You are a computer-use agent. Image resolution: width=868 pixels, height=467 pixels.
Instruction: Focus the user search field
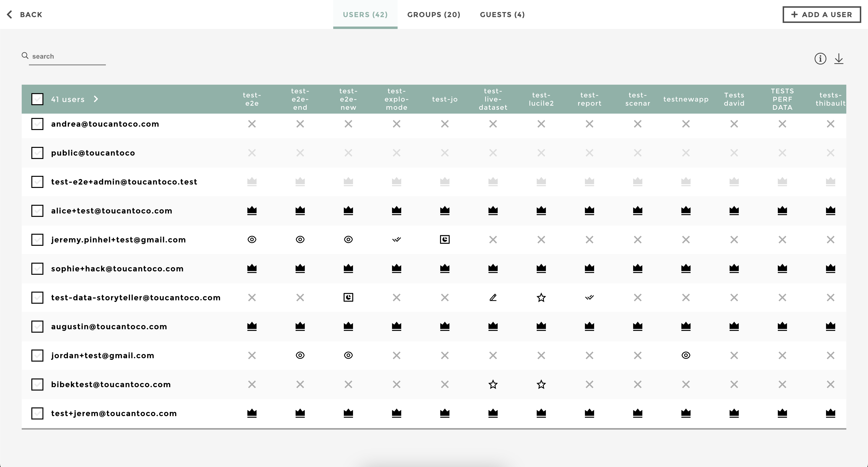68,56
